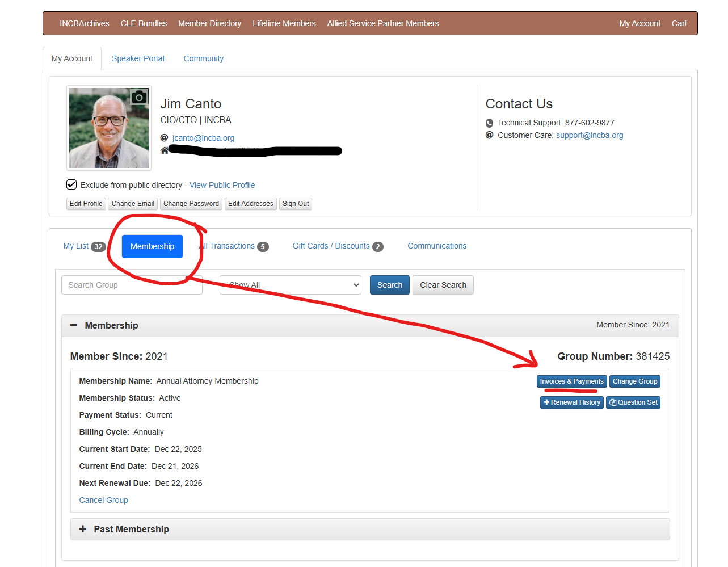The image size is (728, 567).
Task: Click the minus icon beside Membership header
Action: pos(74,325)
